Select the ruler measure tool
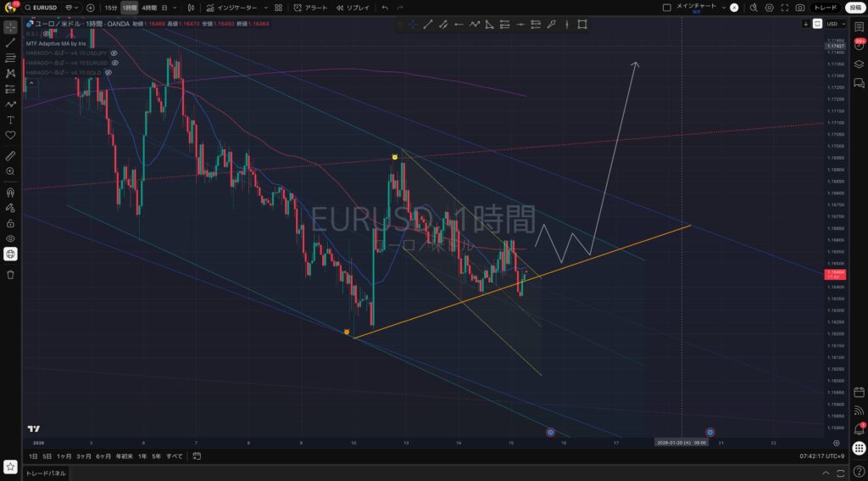Viewport: 868px width, 481px height. [x=10, y=156]
